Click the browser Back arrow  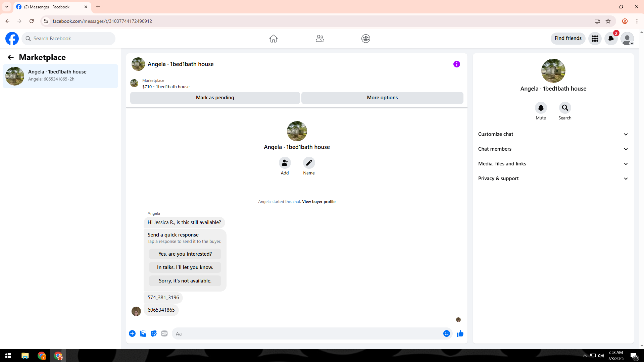[7, 21]
